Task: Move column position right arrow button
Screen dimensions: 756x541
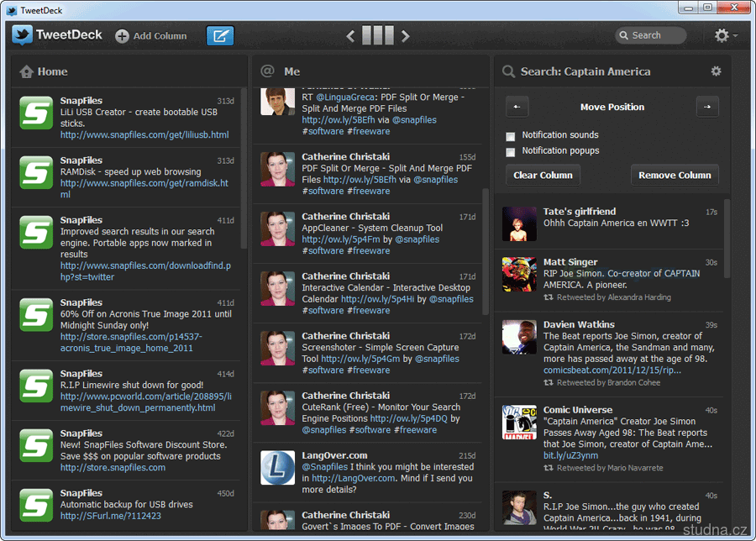Action: [x=707, y=107]
